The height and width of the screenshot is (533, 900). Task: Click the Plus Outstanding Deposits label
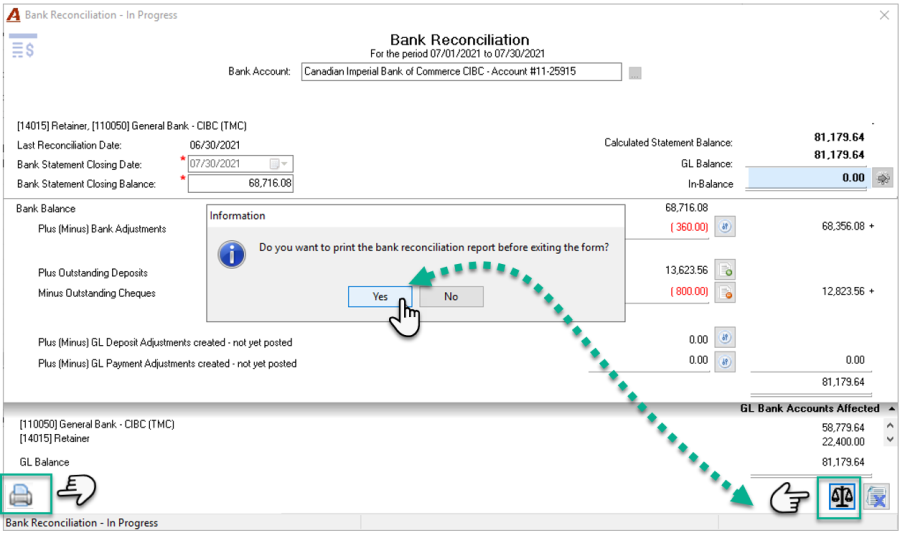[93, 273]
